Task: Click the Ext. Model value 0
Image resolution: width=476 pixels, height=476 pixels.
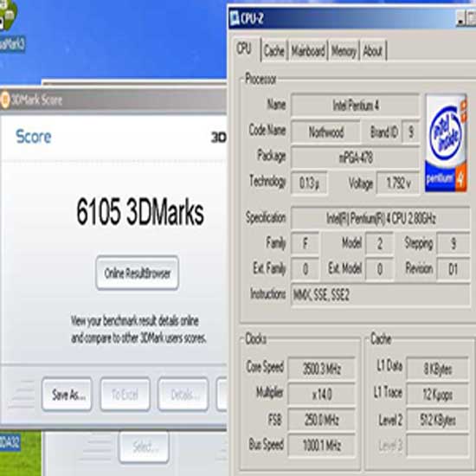Action: (x=379, y=269)
